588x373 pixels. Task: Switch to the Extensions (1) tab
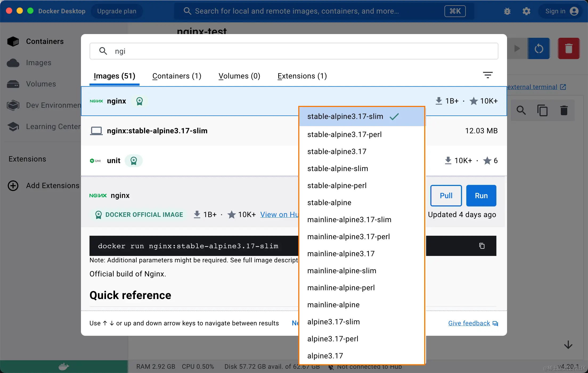point(302,76)
